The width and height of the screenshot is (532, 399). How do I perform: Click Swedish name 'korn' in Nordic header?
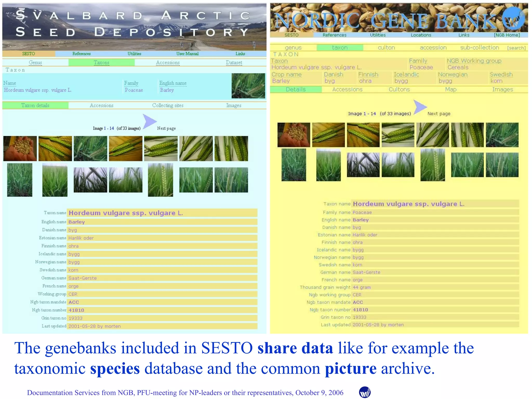pos(496,81)
